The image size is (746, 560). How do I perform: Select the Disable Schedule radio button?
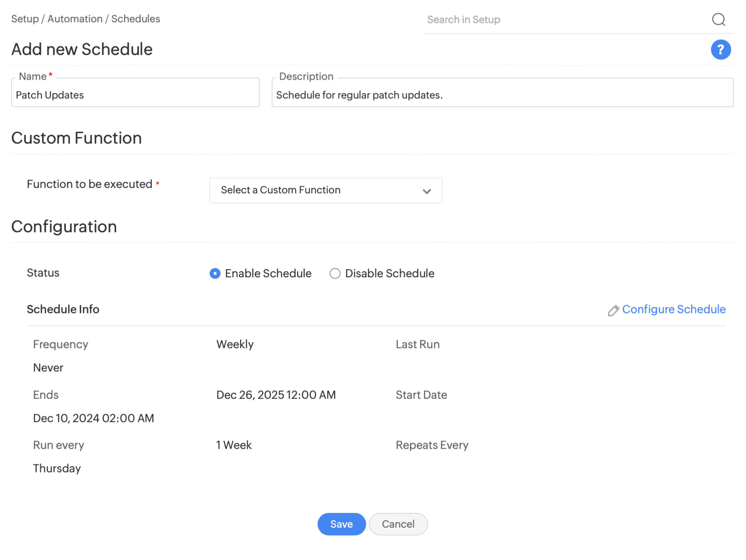(335, 273)
